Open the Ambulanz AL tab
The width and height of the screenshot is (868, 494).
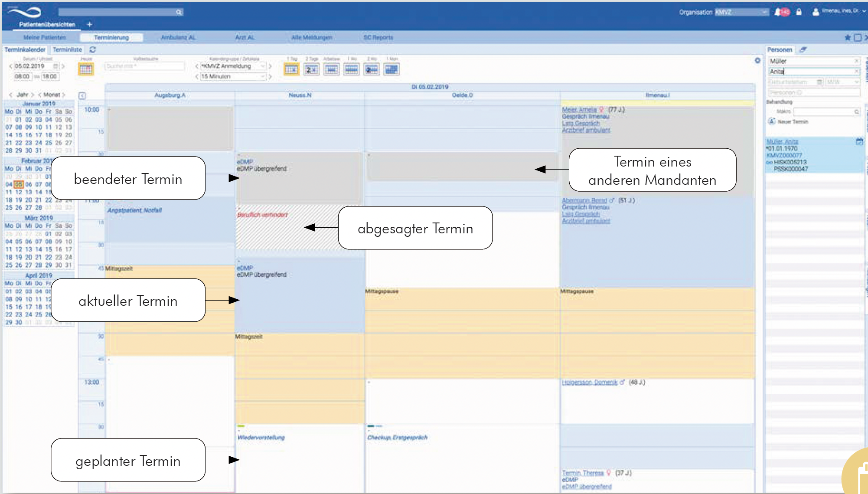click(178, 38)
